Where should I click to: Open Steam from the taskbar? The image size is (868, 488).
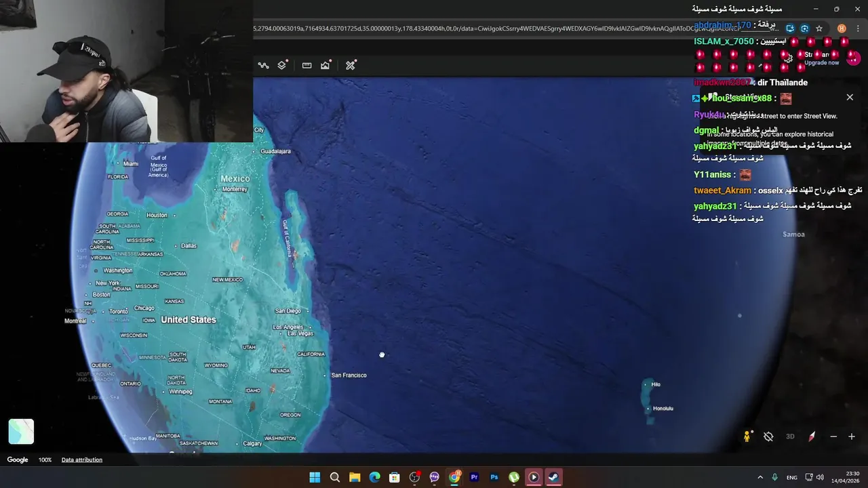pyautogui.click(x=553, y=477)
